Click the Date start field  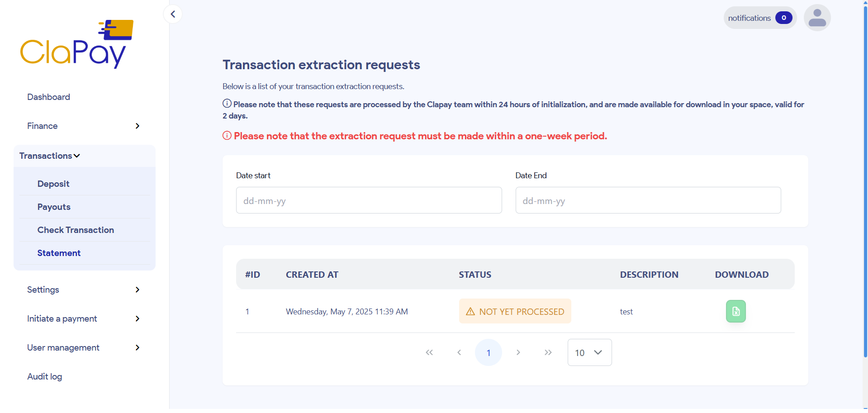(x=369, y=200)
